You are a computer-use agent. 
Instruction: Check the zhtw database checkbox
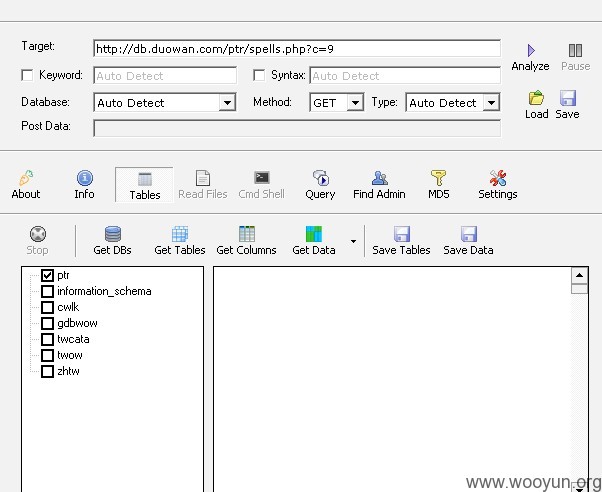[x=47, y=371]
